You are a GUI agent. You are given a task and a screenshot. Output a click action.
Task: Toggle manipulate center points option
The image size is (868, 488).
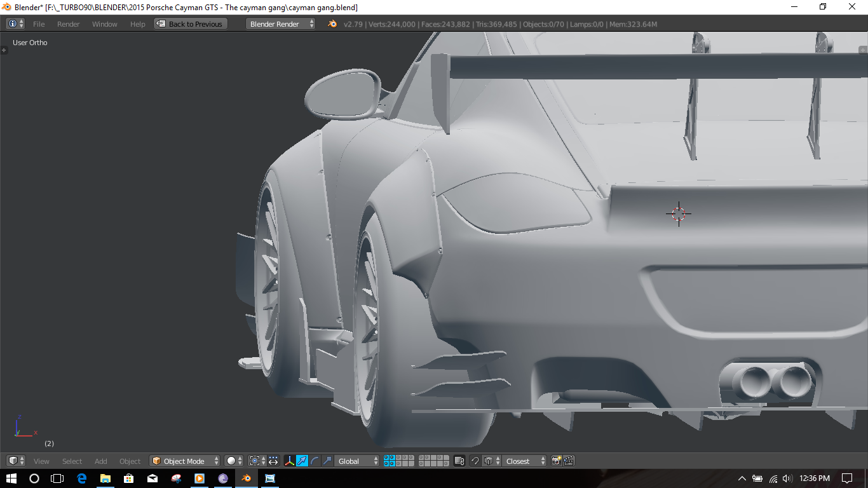tap(273, 461)
